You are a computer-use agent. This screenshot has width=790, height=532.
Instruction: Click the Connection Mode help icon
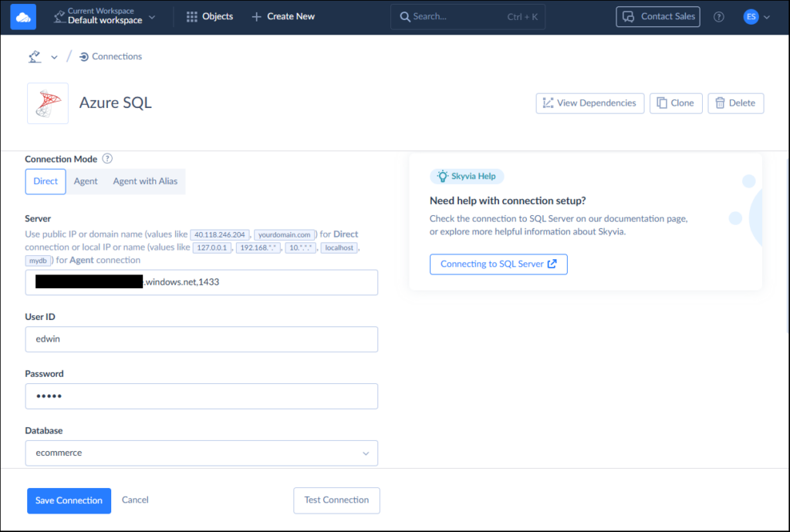click(106, 159)
